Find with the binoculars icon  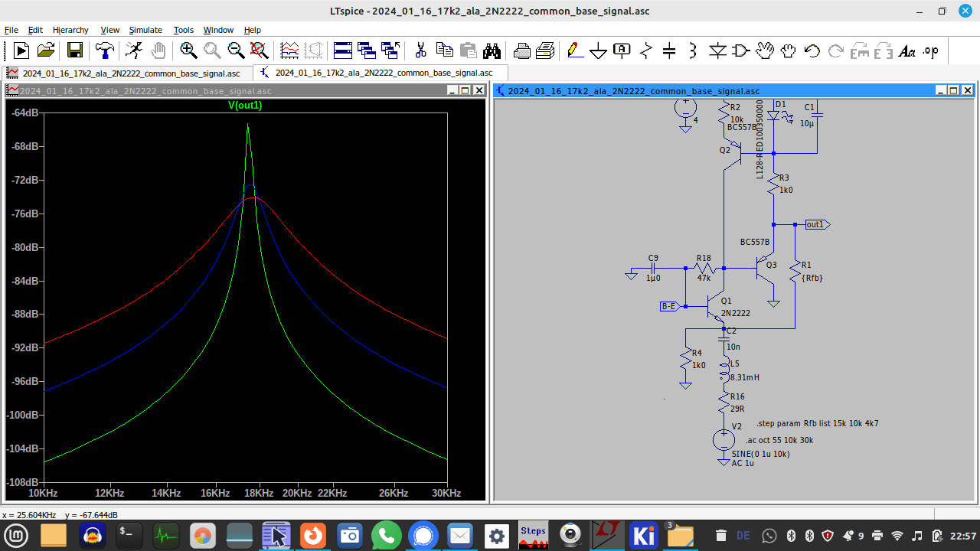click(x=492, y=51)
